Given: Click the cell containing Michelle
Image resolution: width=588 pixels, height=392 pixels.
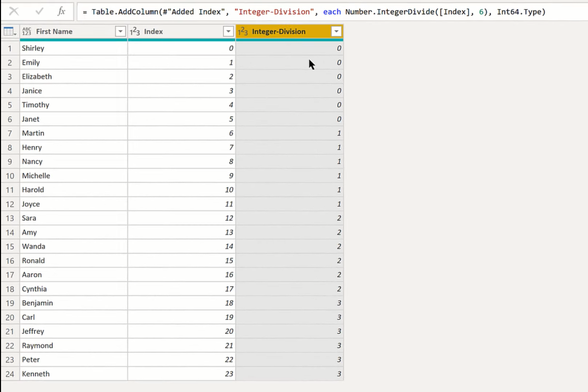Looking at the screenshot, I should (x=74, y=176).
